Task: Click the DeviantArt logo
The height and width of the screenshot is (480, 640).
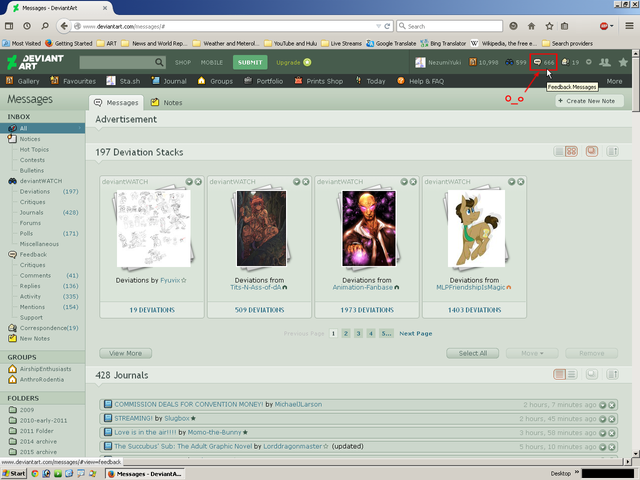Action: 35,62
